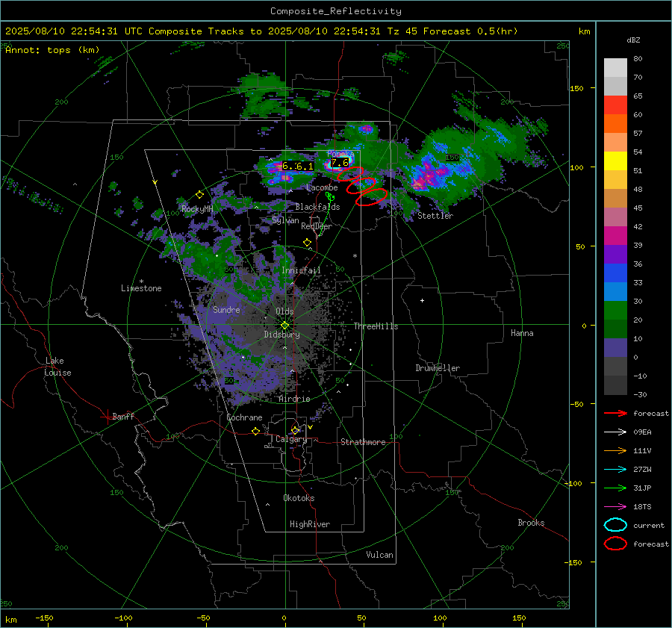Select the yellow swatch below 54 dBZ
The height and width of the screenshot is (628, 672).
pos(615,161)
